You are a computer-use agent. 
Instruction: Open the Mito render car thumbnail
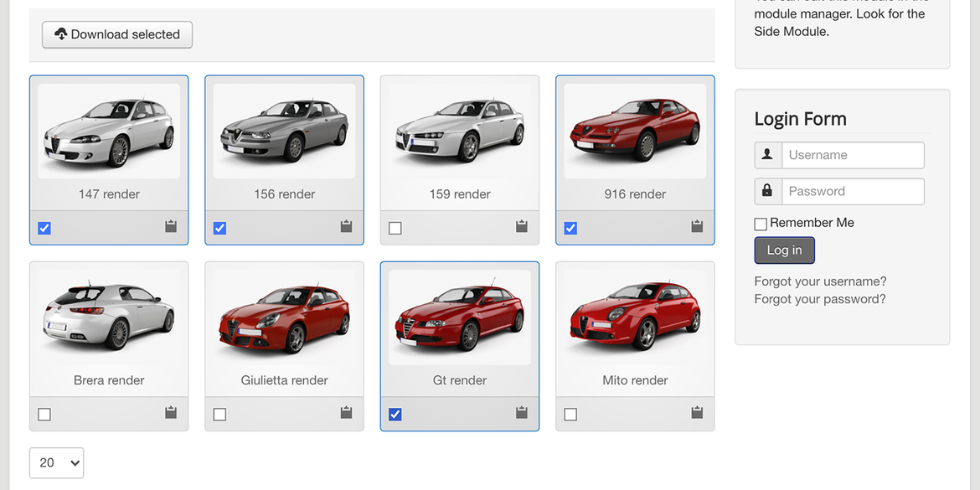pos(635,317)
